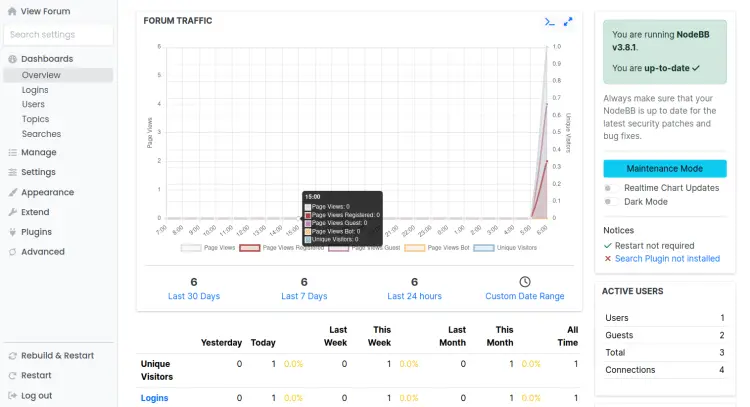Click the Plugins plug icon

pos(12,232)
